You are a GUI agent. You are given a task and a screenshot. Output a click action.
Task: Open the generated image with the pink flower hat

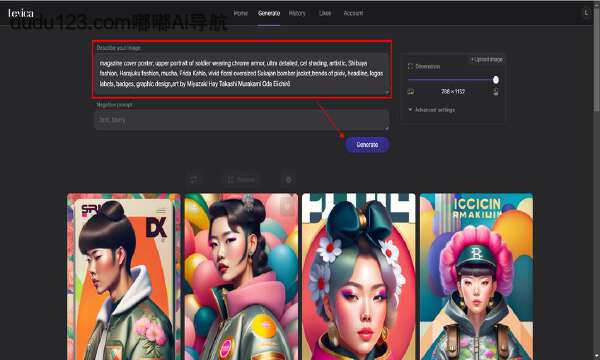[476, 276]
